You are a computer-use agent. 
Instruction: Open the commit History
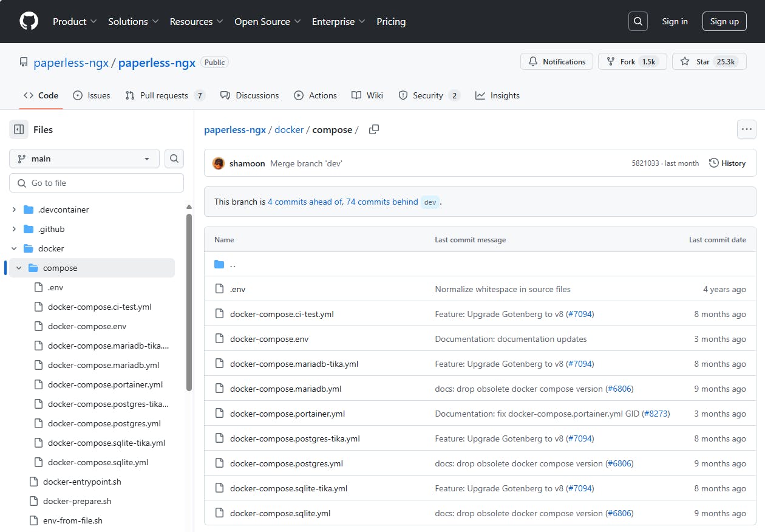(727, 163)
